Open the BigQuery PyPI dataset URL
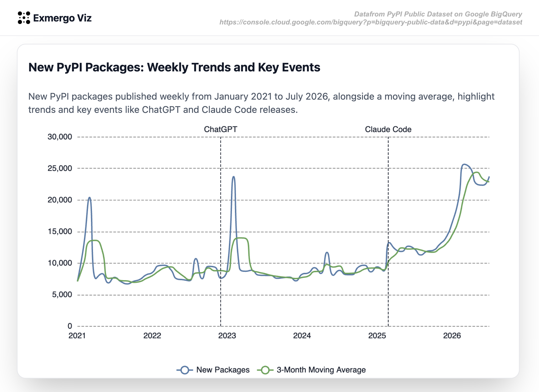This screenshot has height=392, width=539. click(371, 22)
